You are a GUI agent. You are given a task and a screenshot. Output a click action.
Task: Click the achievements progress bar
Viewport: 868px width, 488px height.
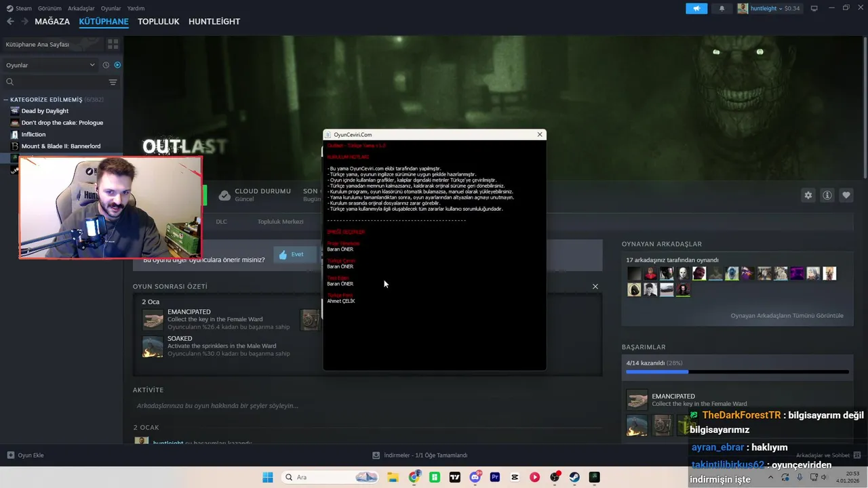[x=737, y=371]
